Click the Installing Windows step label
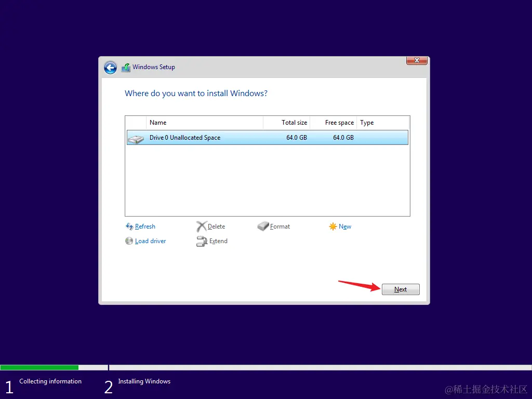This screenshot has width=532, height=399. [x=144, y=381]
